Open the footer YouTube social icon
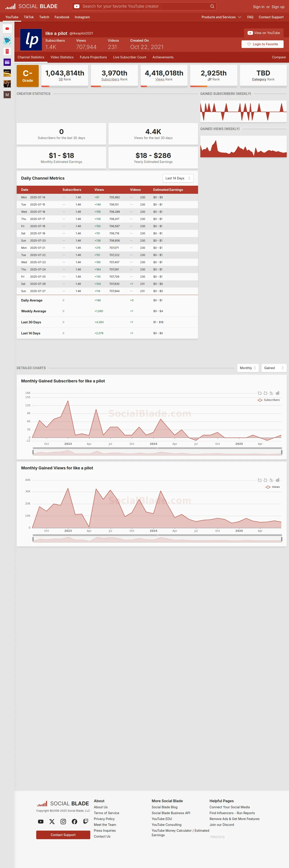This screenshot has height=868, width=289. click(x=41, y=822)
